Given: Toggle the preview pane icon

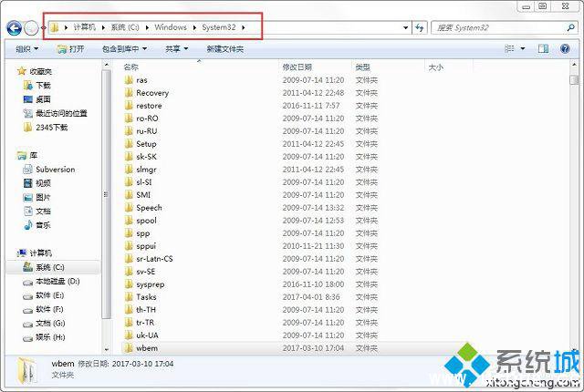Looking at the screenshot, I should tap(543, 48).
